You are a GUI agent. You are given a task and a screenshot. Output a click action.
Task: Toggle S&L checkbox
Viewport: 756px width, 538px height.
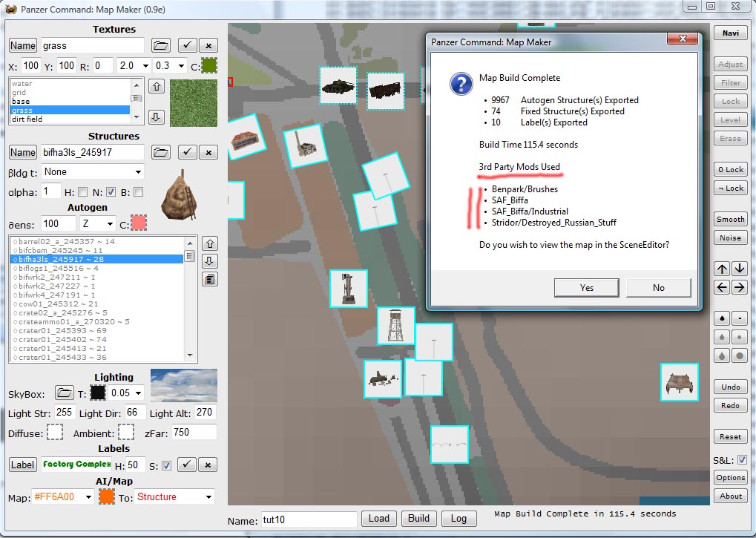tap(742, 460)
